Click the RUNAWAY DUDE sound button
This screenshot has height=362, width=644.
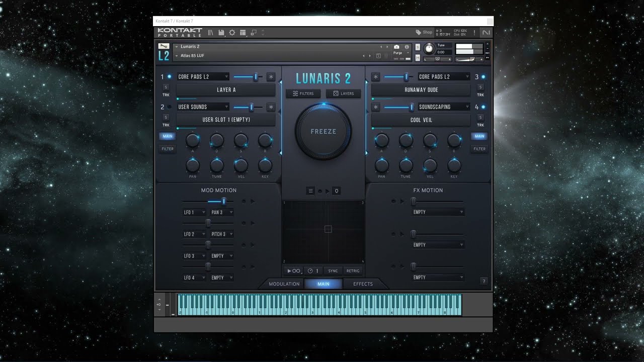click(x=421, y=90)
